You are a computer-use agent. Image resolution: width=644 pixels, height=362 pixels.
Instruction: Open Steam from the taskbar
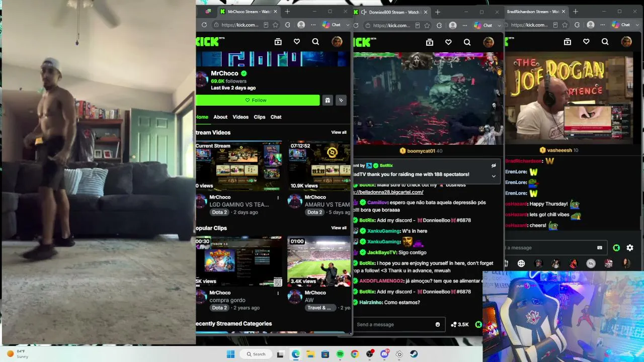414,354
